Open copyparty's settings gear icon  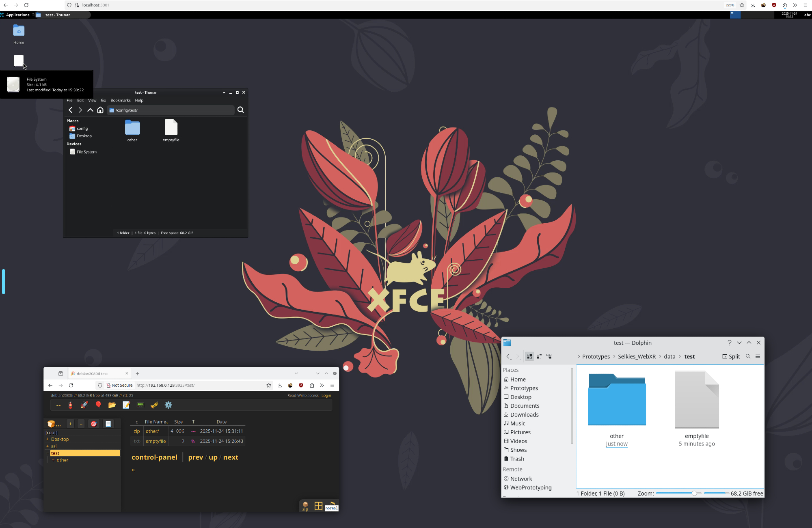168,405
